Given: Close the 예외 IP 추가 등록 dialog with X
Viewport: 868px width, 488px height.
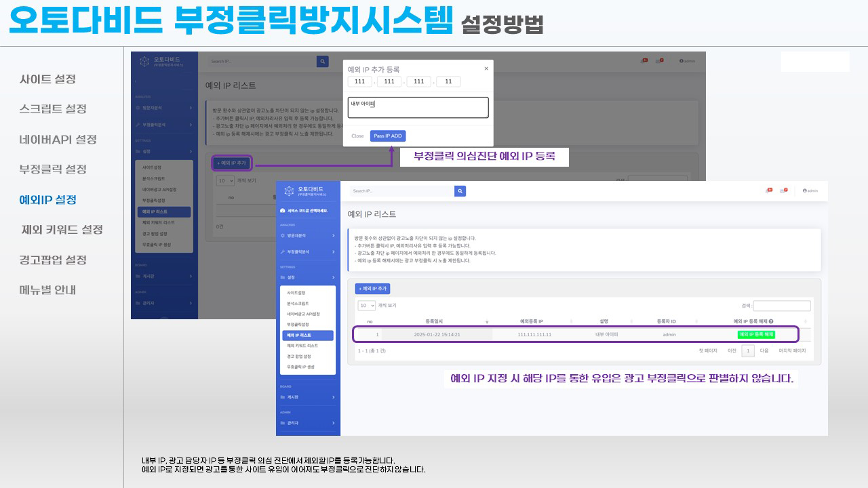Looking at the screenshot, I should 486,68.
